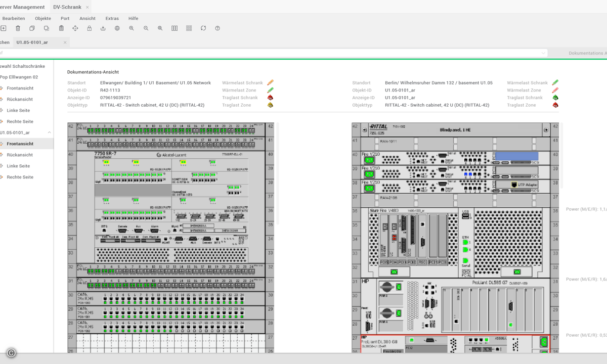Click Traglast Schrank weight icon for Ellwangen cabinet
The width and height of the screenshot is (607, 364).
click(x=270, y=98)
